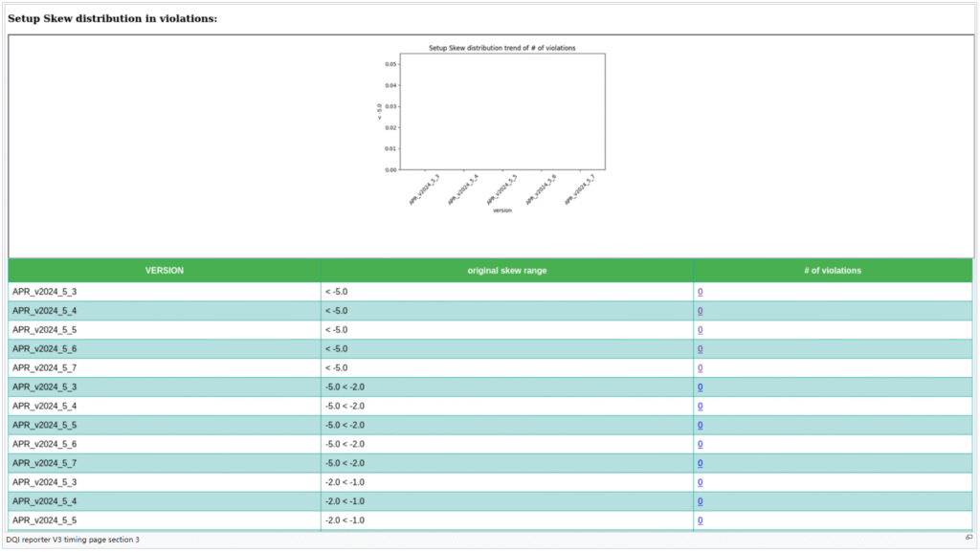Open violations link for APR_v2024_5_7 range -5.0 < -2.0

700,464
